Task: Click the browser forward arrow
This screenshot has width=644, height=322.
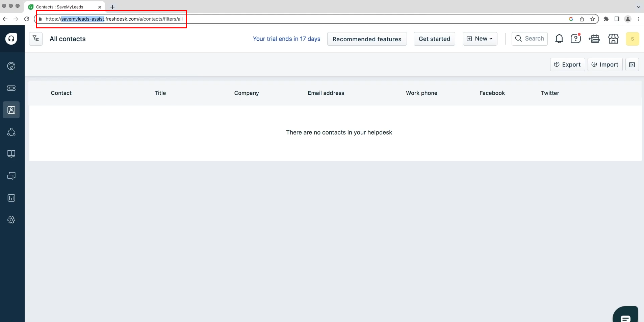Action: (x=16, y=19)
